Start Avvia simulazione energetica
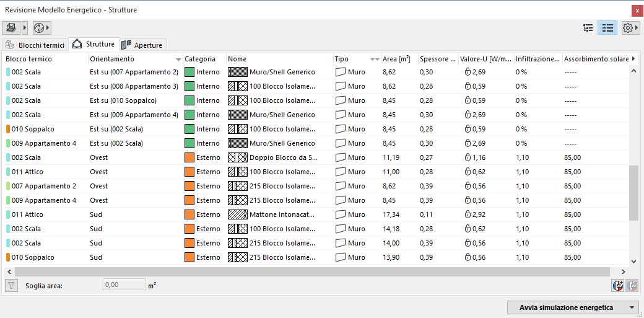Screen dimensions: 644x318 coord(566,307)
